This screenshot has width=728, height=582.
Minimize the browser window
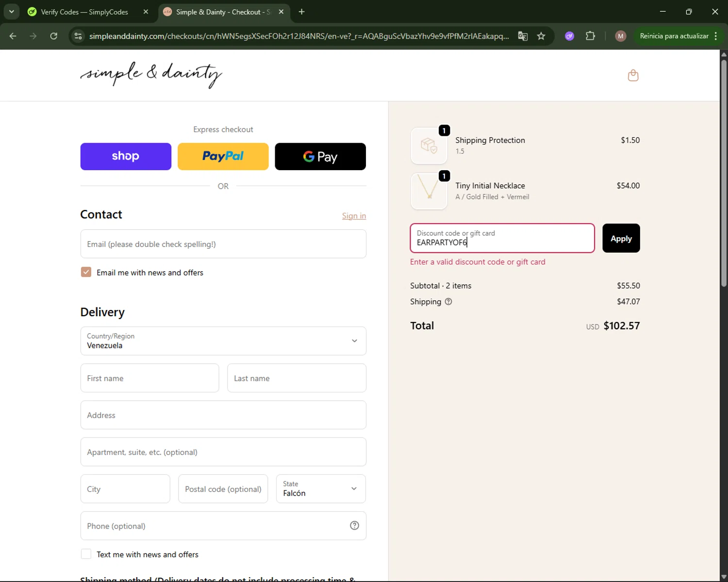[x=662, y=12]
